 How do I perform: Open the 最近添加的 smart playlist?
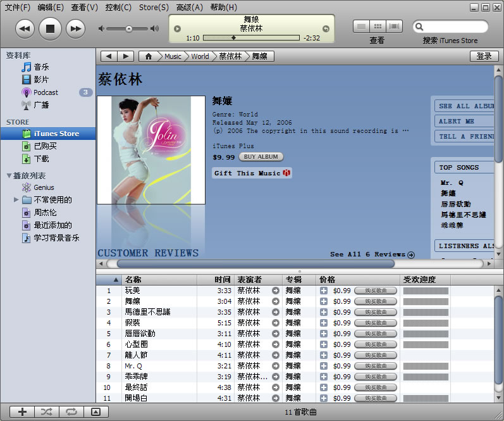tap(48, 225)
